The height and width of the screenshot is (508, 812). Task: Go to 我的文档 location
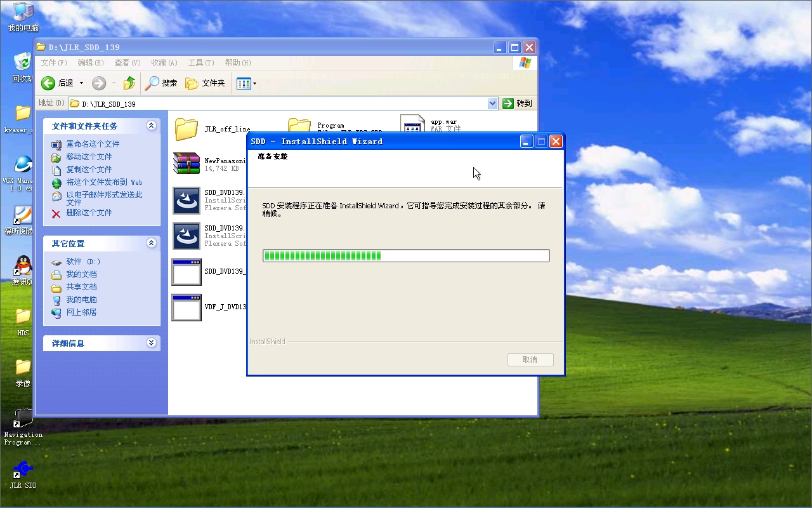click(x=81, y=274)
